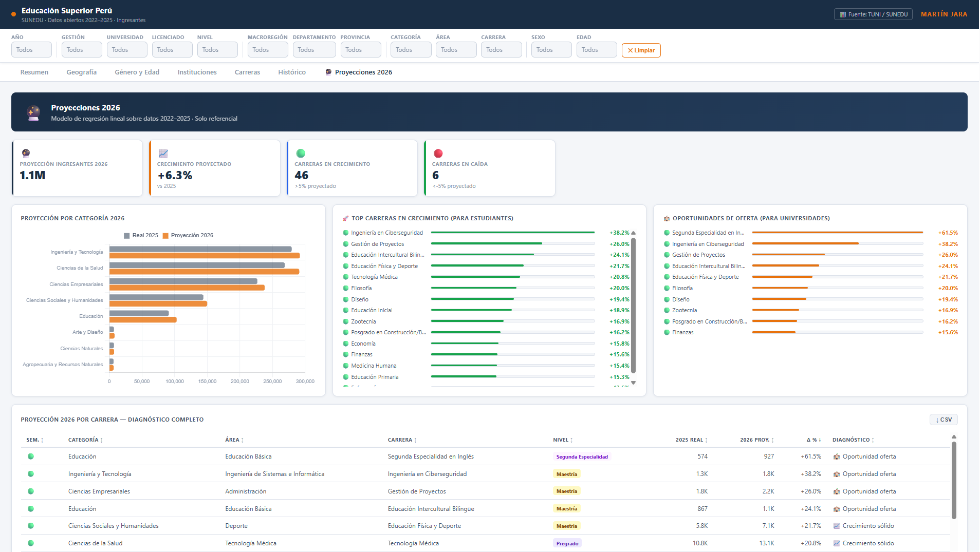Switch to the Carreras tab

pyautogui.click(x=247, y=72)
